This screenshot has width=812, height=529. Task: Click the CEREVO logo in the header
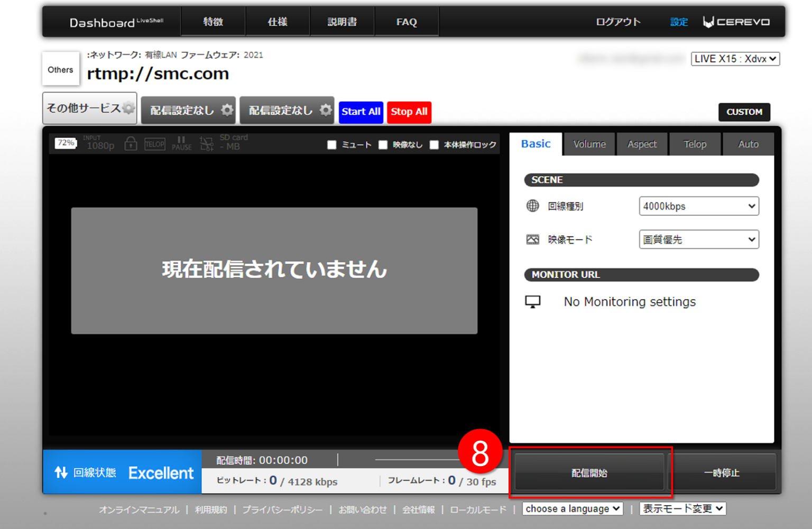coord(736,22)
